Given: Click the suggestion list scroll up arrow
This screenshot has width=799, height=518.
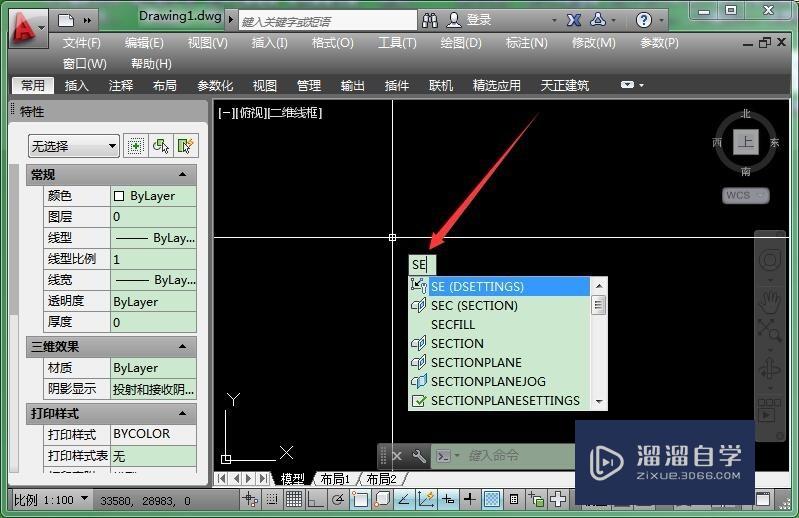Looking at the screenshot, I should click(599, 286).
